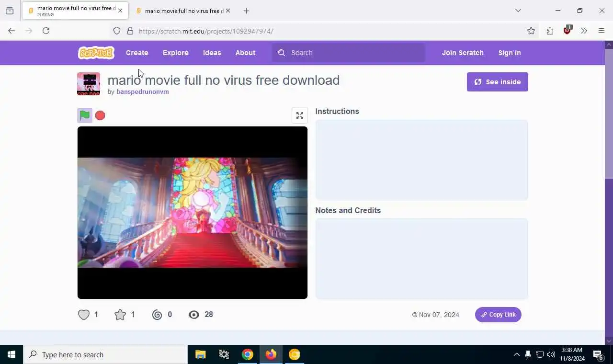This screenshot has width=613, height=364.
Task: Click the tracking protection shield icon
Action: (x=117, y=31)
